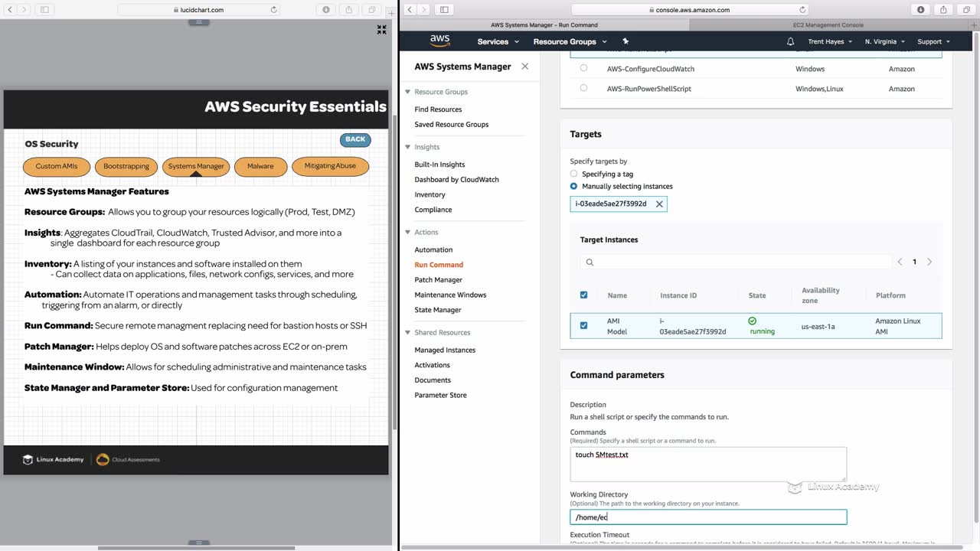The image size is (980, 551).
Task: Uncheck the AMI Model instance checkbox
Action: coord(583,326)
